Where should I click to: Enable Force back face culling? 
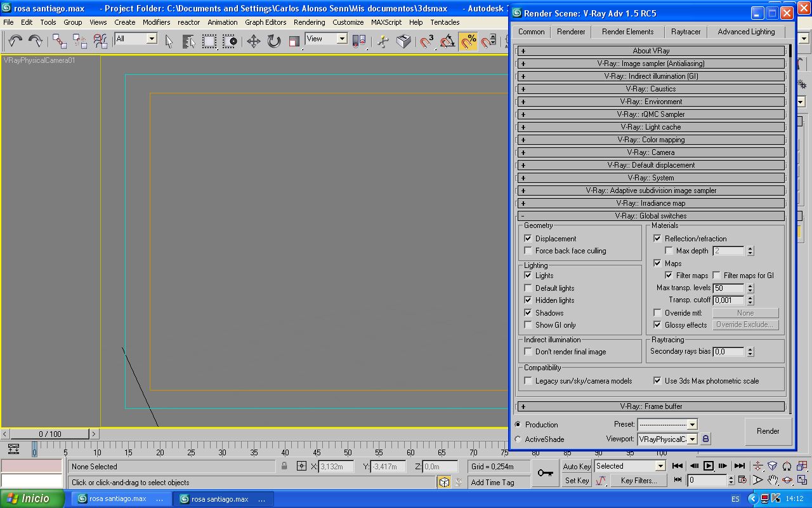[x=528, y=251]
